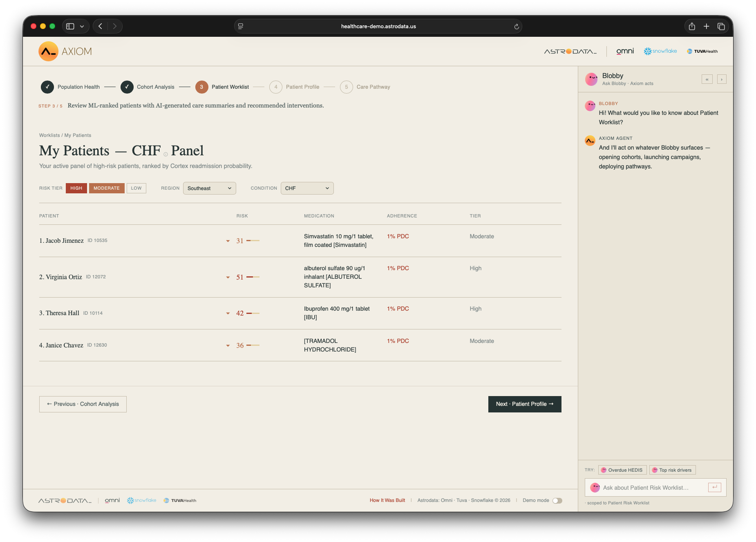Expand Virginia Ortiz row arrow
Image resolution: width=756 pixels, height=542 pixels.
click(228, 277)
